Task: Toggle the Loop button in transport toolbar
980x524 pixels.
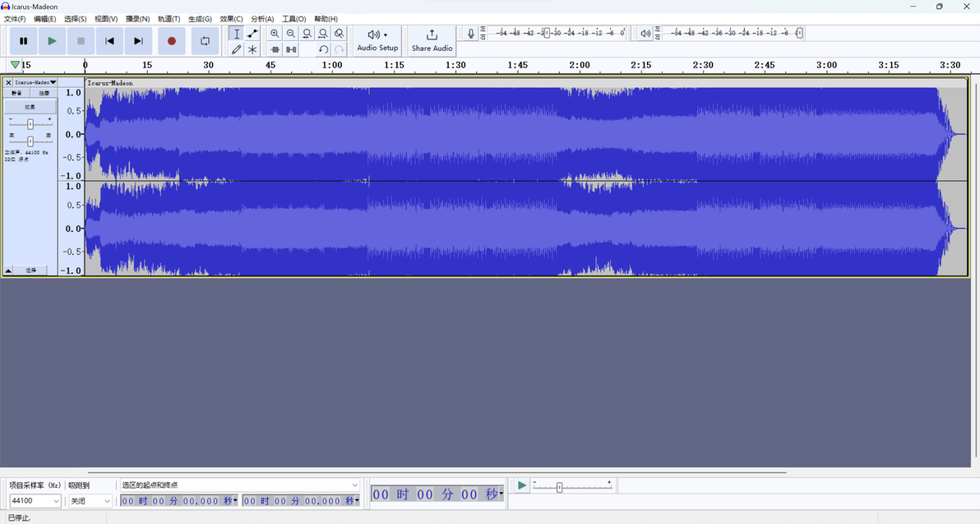Action: [x=205, y=40]
